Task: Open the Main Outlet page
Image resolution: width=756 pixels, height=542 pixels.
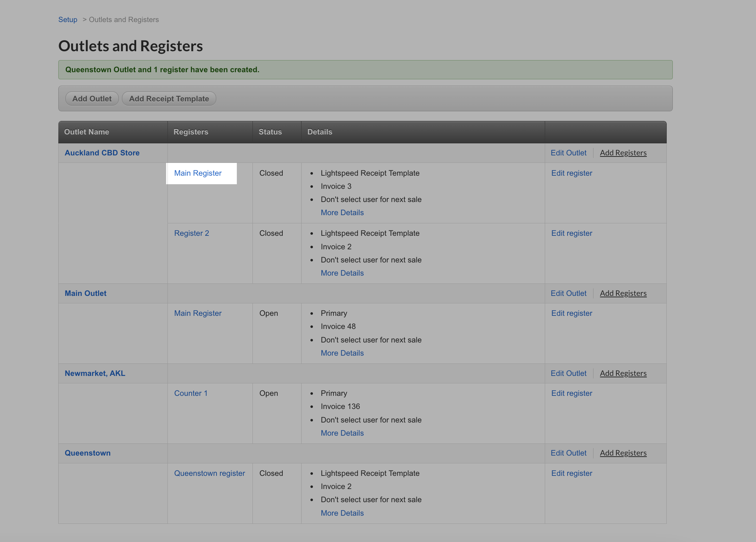Action: click(85, 293)
